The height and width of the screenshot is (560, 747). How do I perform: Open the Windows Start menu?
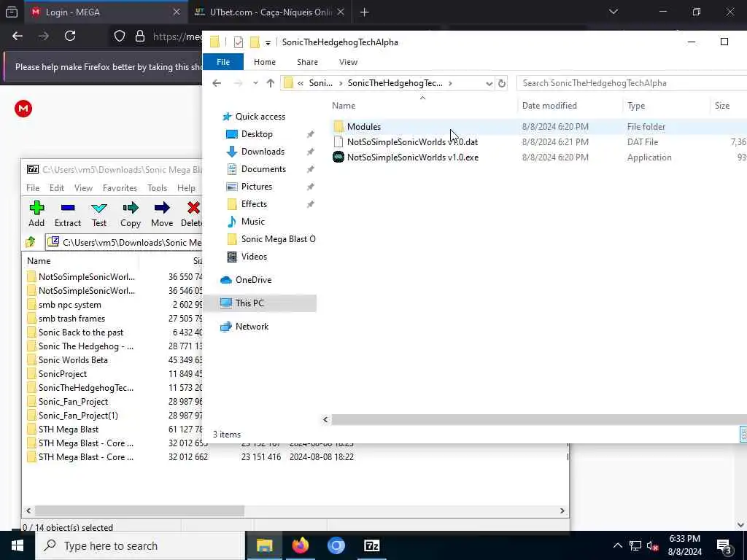pyautogui.click(x=18, y=545)
